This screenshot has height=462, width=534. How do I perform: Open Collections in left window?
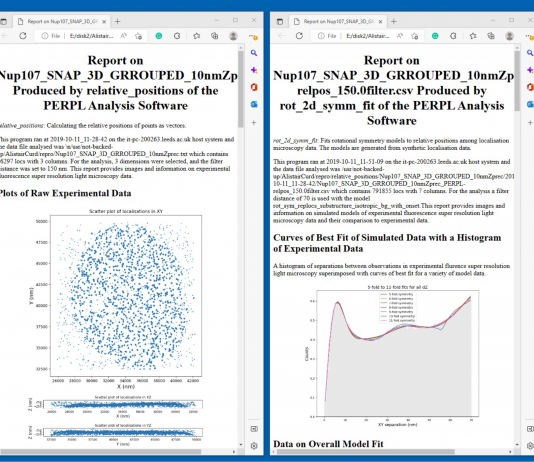coord(215,36)
